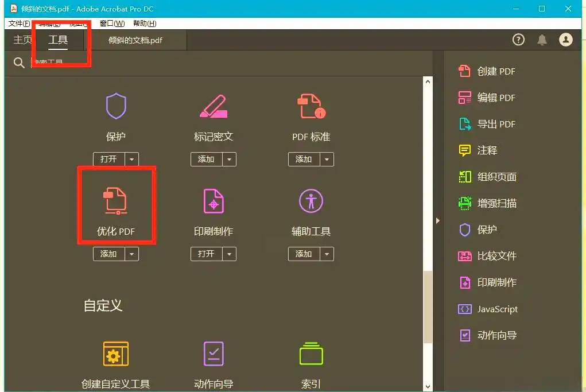Click 添加 button under PDF 标准

coord(304,159)
